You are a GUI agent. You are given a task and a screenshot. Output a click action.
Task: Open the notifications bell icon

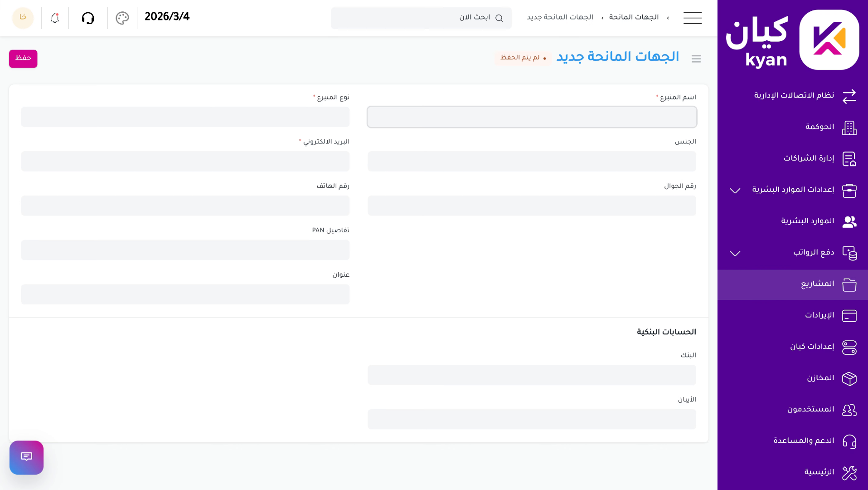54,18
